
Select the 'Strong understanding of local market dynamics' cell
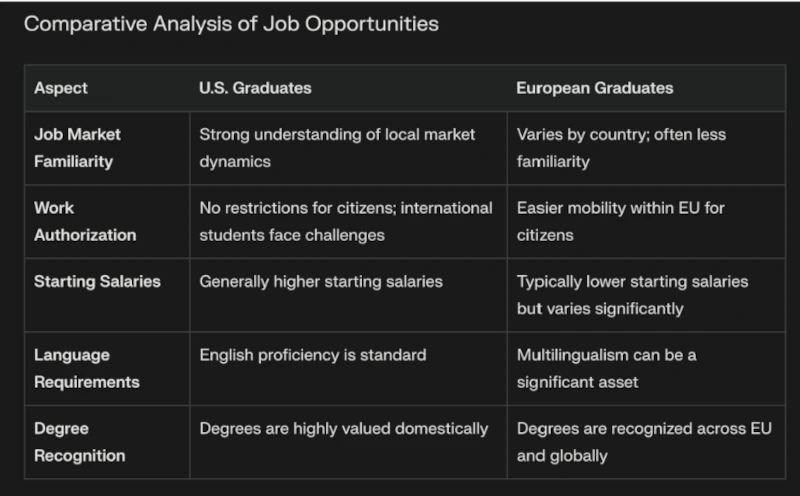click(337, 147)
